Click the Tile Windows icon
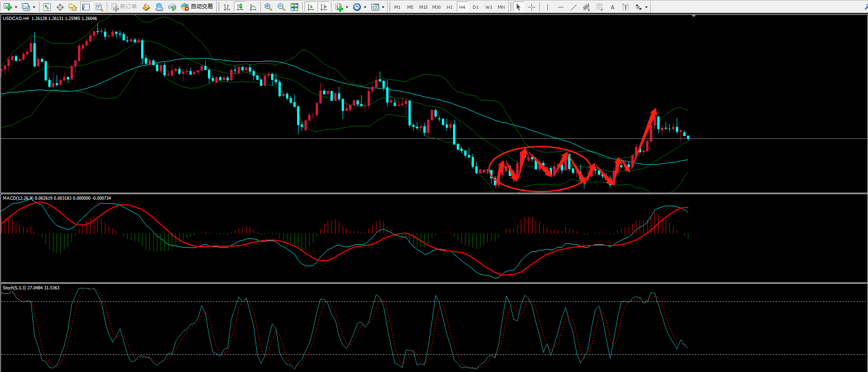 click(294, 7)
